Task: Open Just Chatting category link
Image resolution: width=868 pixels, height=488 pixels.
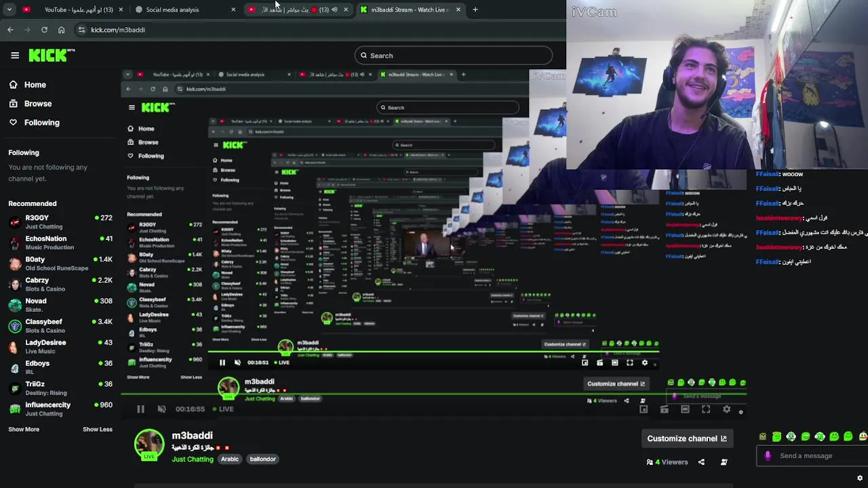Action: click(193, 459)
